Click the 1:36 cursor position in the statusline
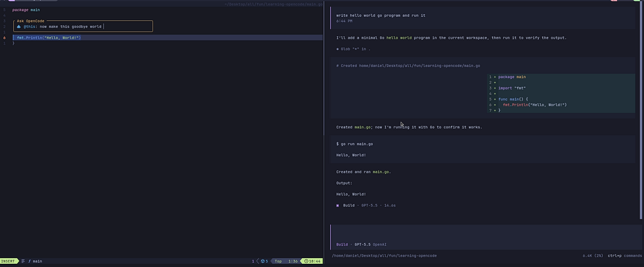This screenshot has height=267, width=644. click(x=293, y=261)
